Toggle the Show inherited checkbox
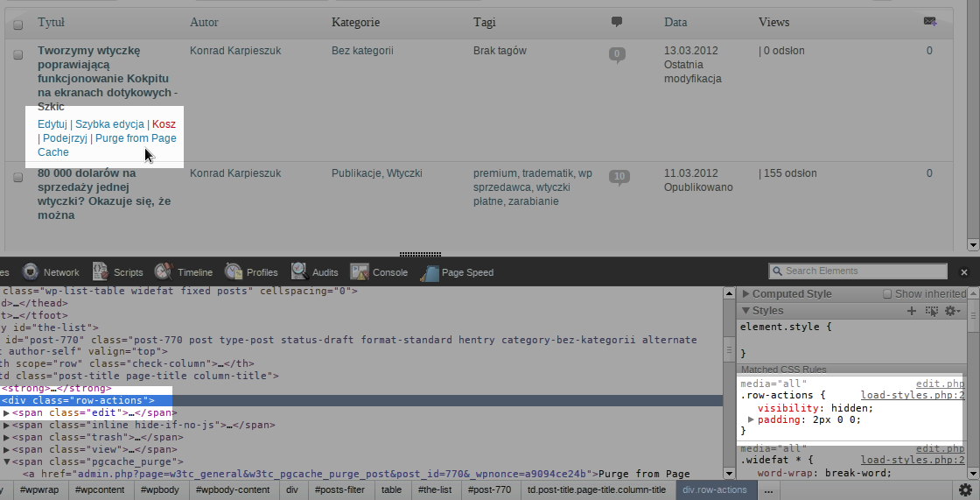The width and height of the screenshot is (980, 500). click(x=887, y=294)
